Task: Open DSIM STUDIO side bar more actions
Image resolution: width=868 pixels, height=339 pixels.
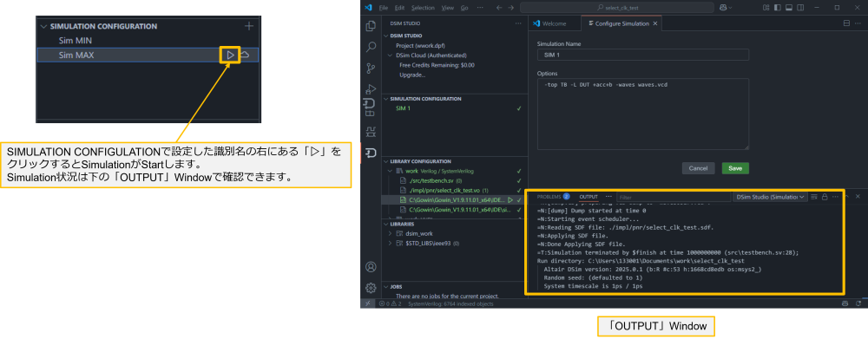Action: [x=518, y=23]
